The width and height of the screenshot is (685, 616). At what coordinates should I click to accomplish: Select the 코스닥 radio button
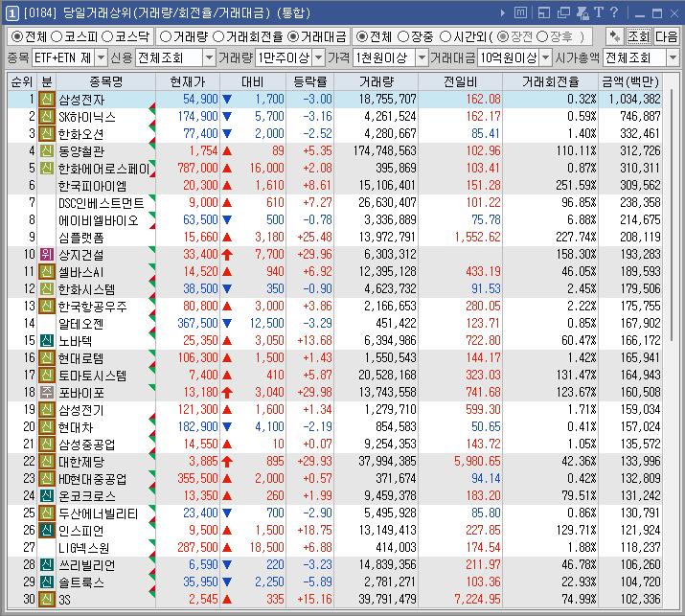107,36
